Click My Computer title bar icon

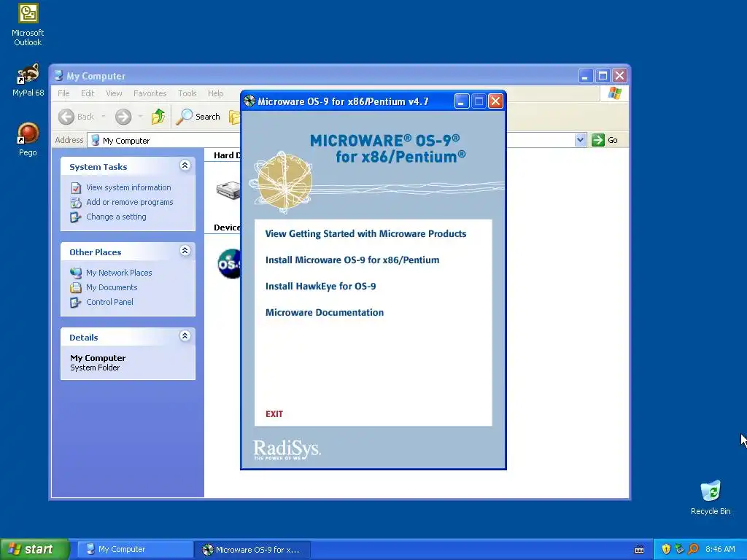tap(58, 75)
